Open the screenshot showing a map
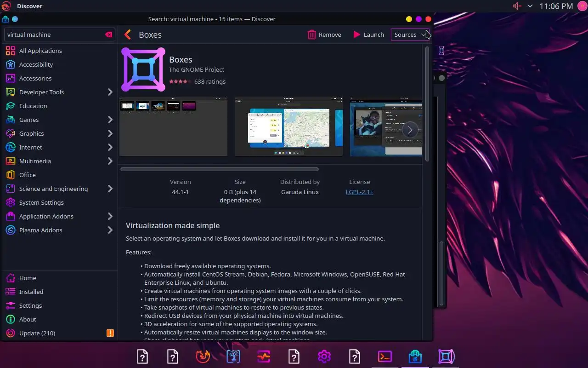This screenshot has width=588, height=368. [x=288, y=126]
